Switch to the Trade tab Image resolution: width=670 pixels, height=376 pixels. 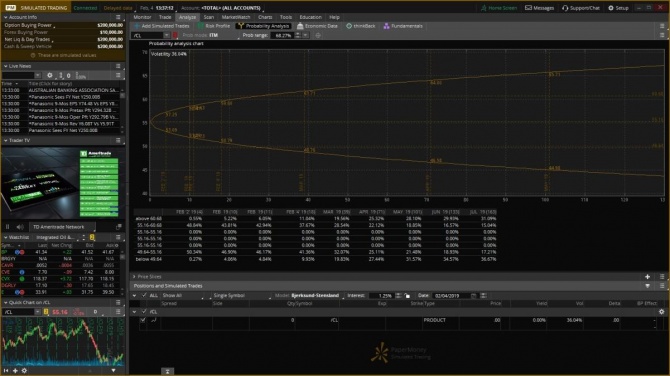165,17
